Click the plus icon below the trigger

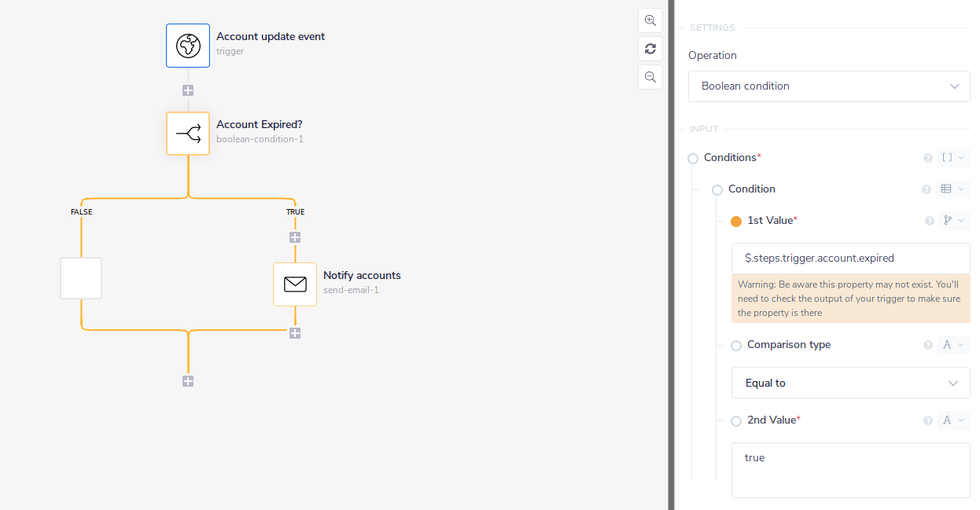tap(188, 90)
